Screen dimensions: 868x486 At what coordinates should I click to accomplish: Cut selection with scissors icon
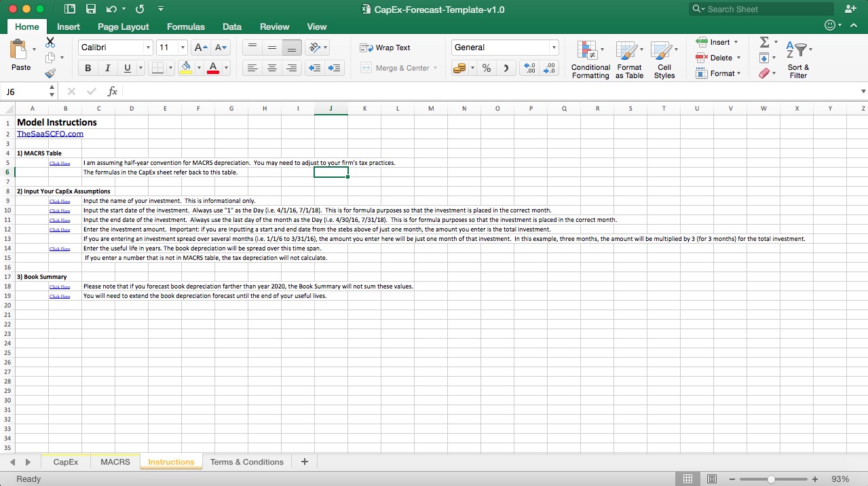(50, 43)
